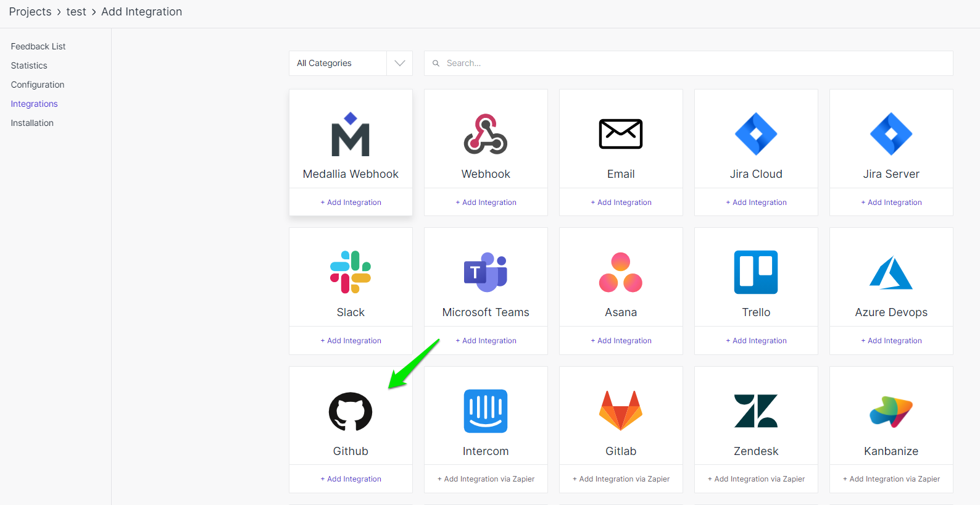Add Gitlab Integration via Zapier
Image resolution: width=980 pixels, height=505 pixels.
click(621, 479)
